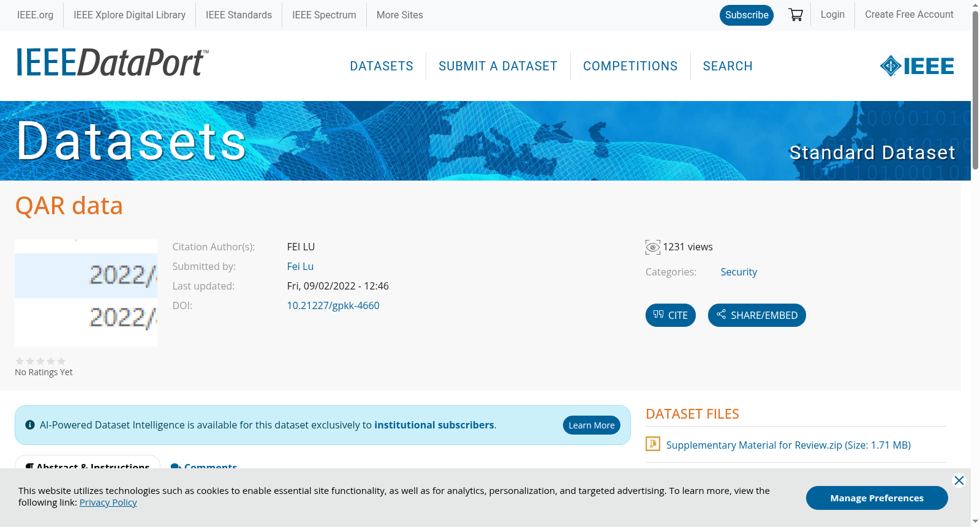Open the COMPETITIONS menu item

(630, 66)
